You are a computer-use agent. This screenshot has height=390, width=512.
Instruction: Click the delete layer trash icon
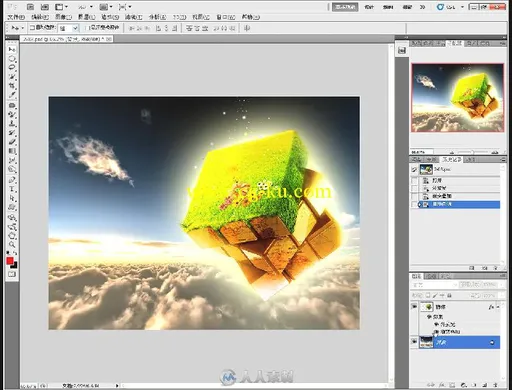(x=495, y=385)
